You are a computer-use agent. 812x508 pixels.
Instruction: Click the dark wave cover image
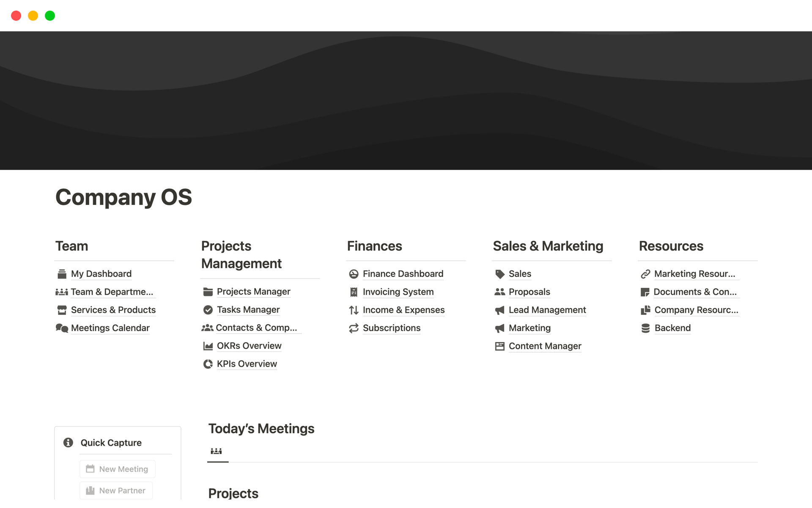tap(406, 101)
